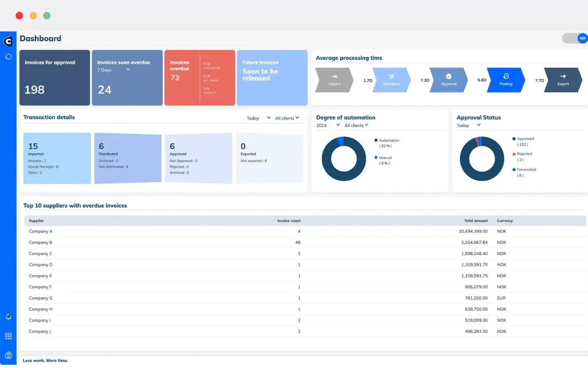
Task: Select the Company G row
Action: [x=305, y=298]
